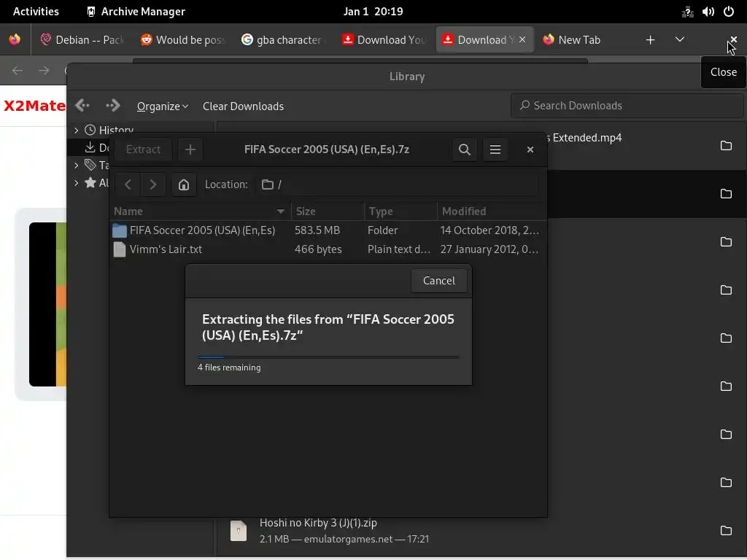Click the power icon in top bar
Screen dimensions: 747x560
(x=729, y=12)
